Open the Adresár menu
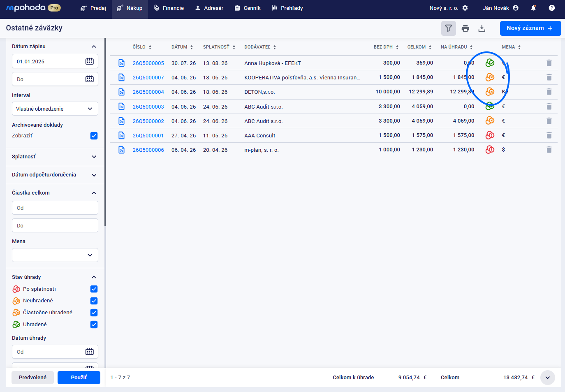Screen dimensions: 565x392 209,8
